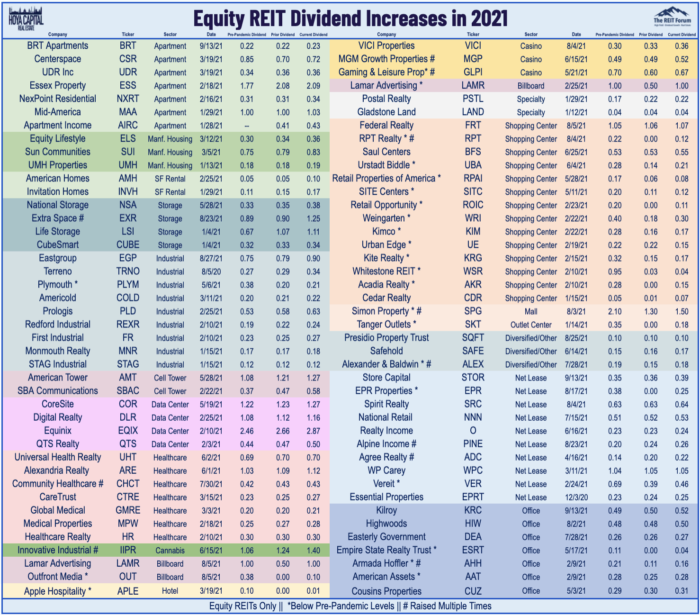
Task: Select Simon Property * # company name
Action: click(x=386, y=311)
